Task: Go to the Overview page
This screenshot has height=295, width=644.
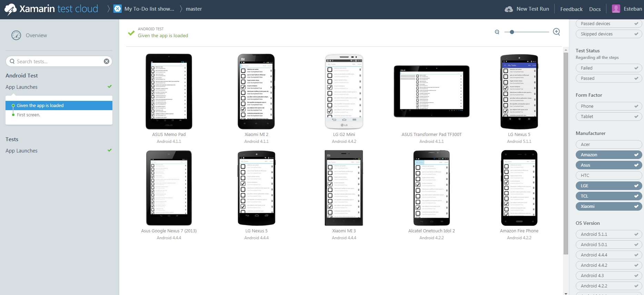Action: [36, 35]
